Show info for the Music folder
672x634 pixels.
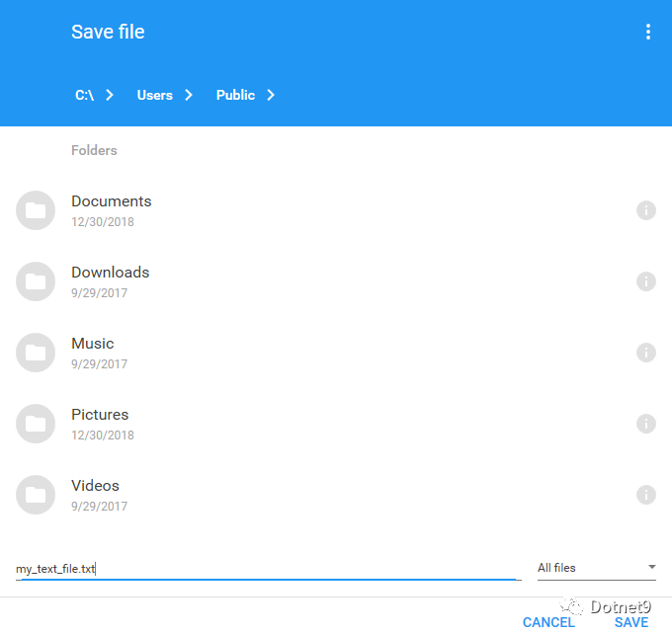coord(646,353)
